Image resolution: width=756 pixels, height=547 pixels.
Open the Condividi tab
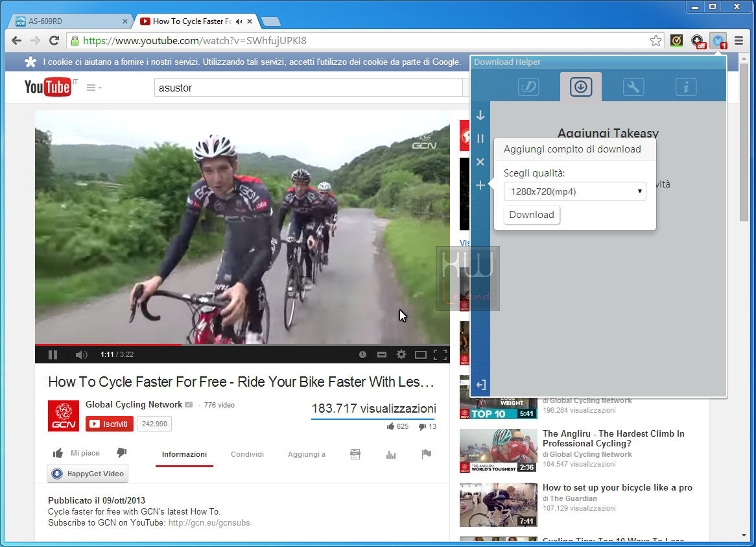click(247, 454)
